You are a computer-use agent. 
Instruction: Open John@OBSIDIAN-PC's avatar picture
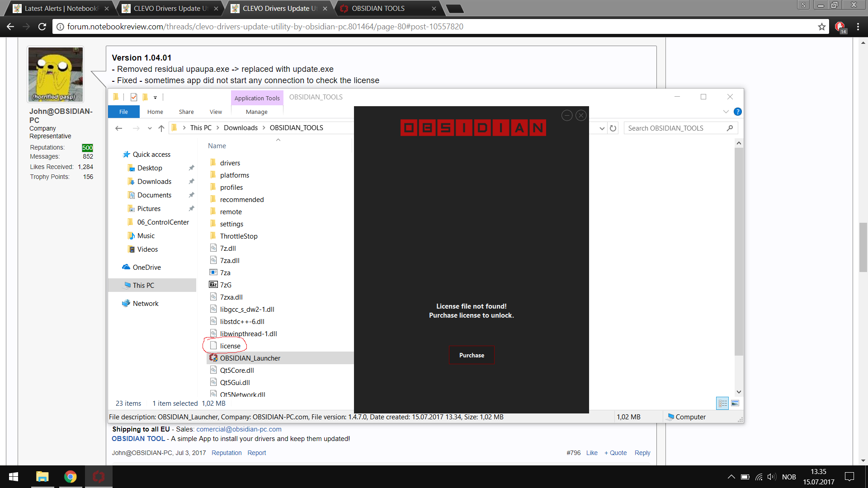click(56, 75)
